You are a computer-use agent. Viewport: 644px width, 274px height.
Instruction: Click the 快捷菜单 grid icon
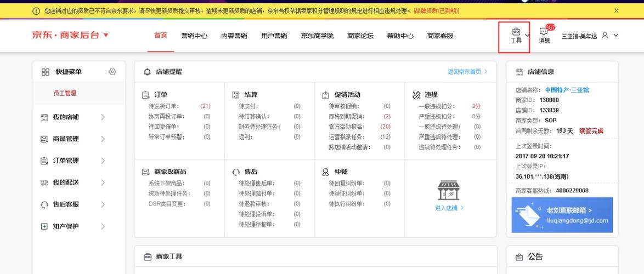[46, 72]
